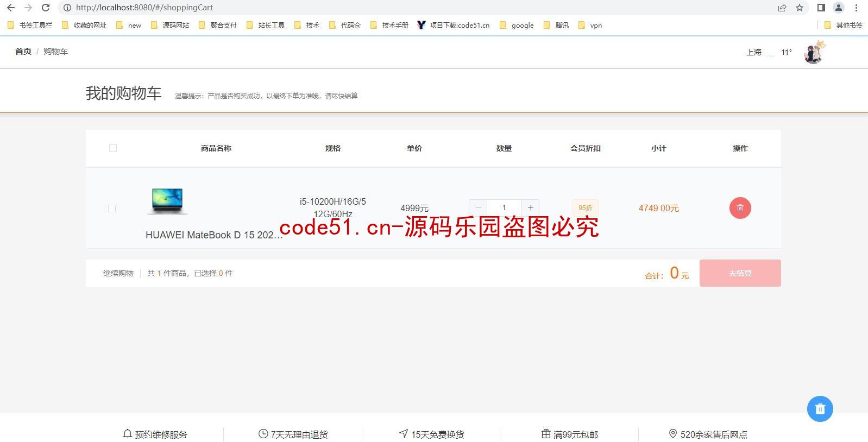Delete the HUAWEI MateBook item with red trash button
The width and height of the screenshot is (868, 442).
click(x=740, y=208)
